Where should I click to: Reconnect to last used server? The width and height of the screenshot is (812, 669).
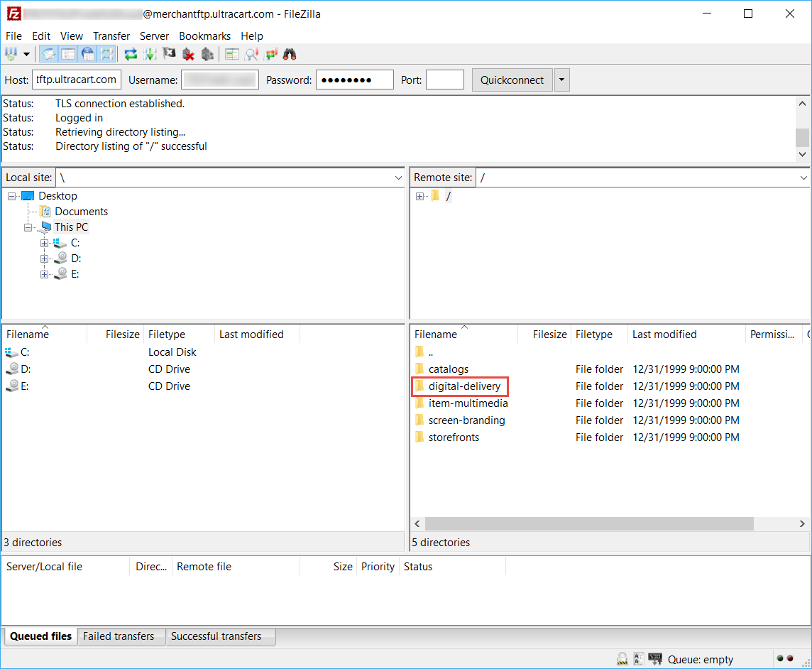coord(208,54)
